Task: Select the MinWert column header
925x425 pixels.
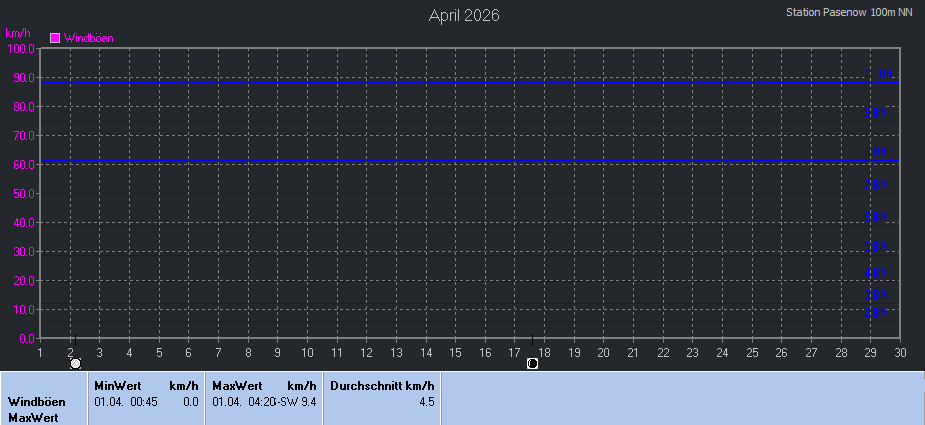Action: (x=117, y=385)
